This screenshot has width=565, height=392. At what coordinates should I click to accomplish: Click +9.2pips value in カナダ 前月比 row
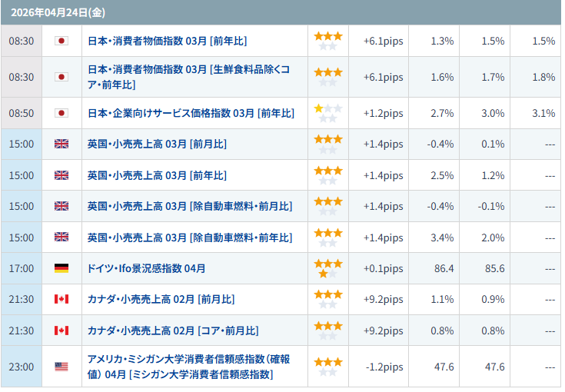coord(382,300)
